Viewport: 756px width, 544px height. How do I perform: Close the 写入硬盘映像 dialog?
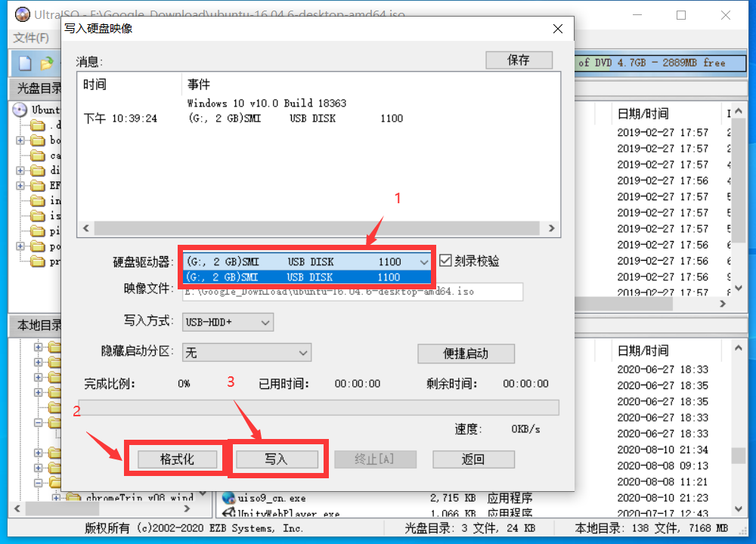(x=558, y=29)
